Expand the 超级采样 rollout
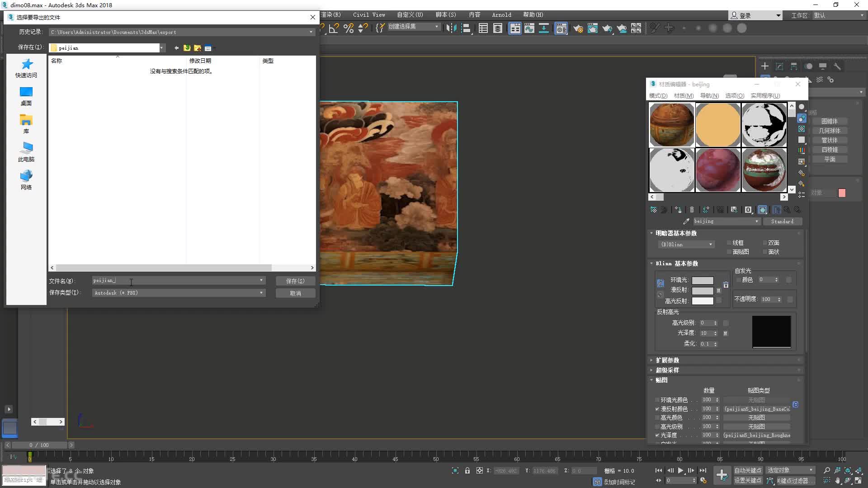Image resolution: width=868 pixels, height=488 pixels. pyautogui.click(x=667, y=370)
